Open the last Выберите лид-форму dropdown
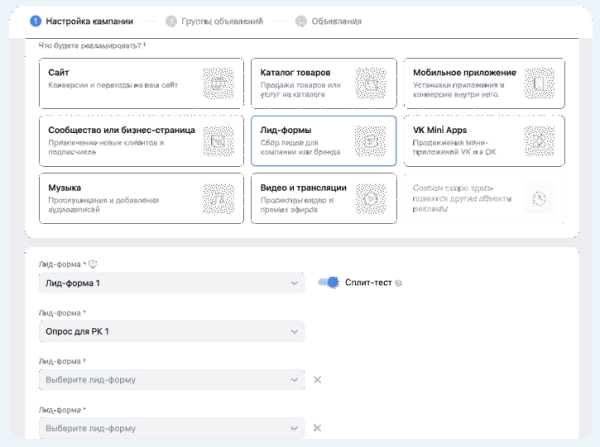 pyautogui.click(x=171, y=428)
